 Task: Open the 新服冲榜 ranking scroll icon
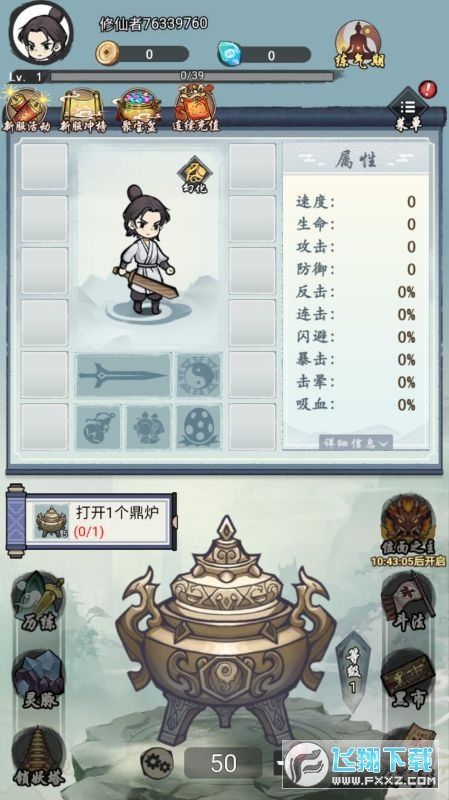click(x=83, y=110)
